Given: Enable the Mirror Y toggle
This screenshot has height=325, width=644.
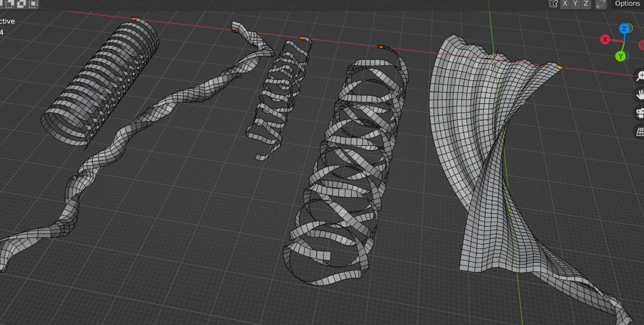Looking at the screenshot, I should [x=575, y=3].
